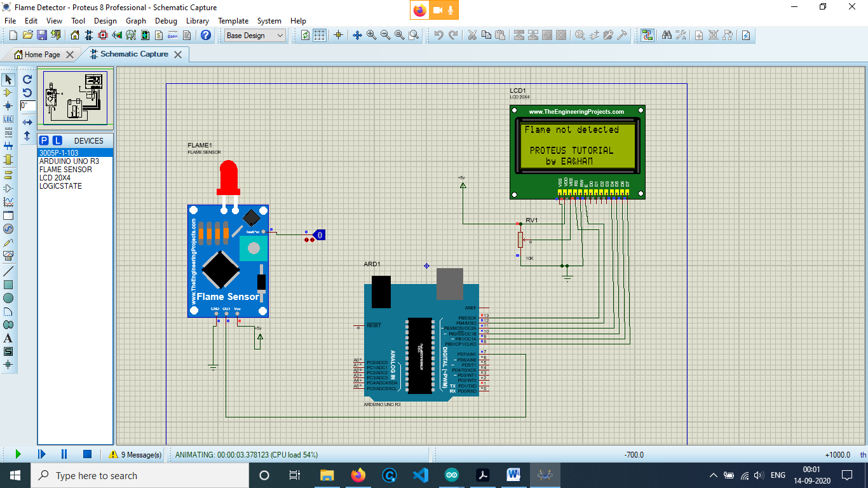Toggle the logic state input 0
This screenshot has height=488, width=868.
[x=320, y=235]
